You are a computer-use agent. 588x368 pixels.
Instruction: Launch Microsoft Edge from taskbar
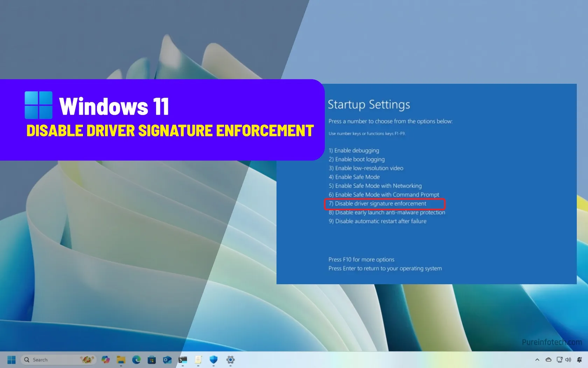pos(136,360)
